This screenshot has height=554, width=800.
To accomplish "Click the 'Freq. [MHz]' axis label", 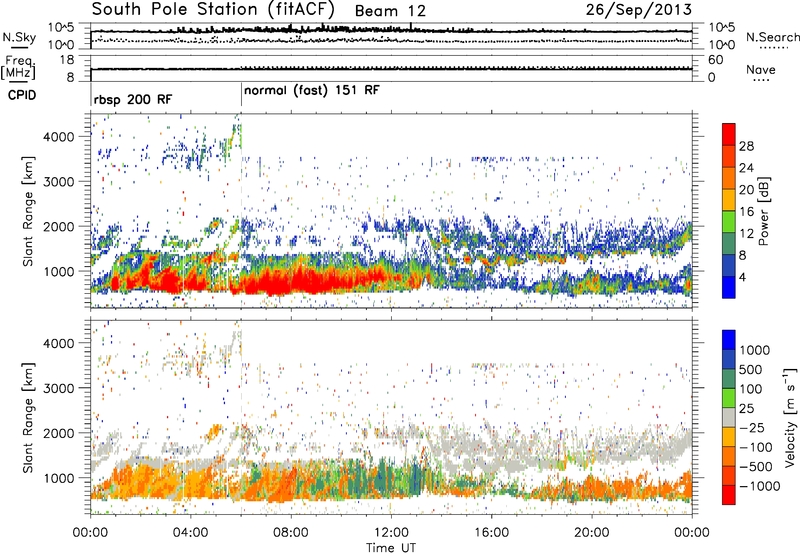I will tap(18, 68).
